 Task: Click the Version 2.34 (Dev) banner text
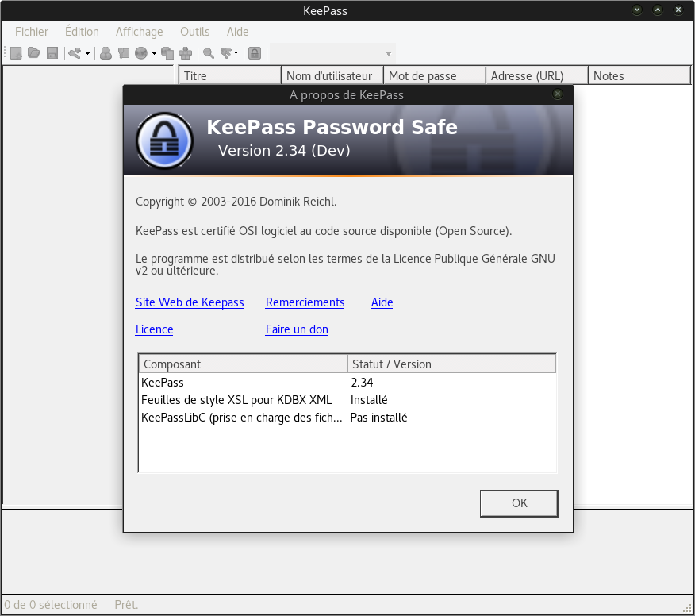[284, 151]
